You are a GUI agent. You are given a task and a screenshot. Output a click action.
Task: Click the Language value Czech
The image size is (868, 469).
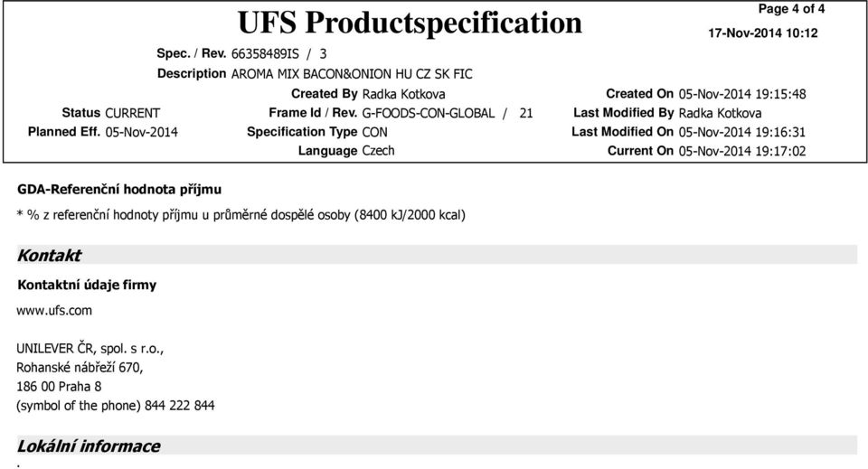378,151
